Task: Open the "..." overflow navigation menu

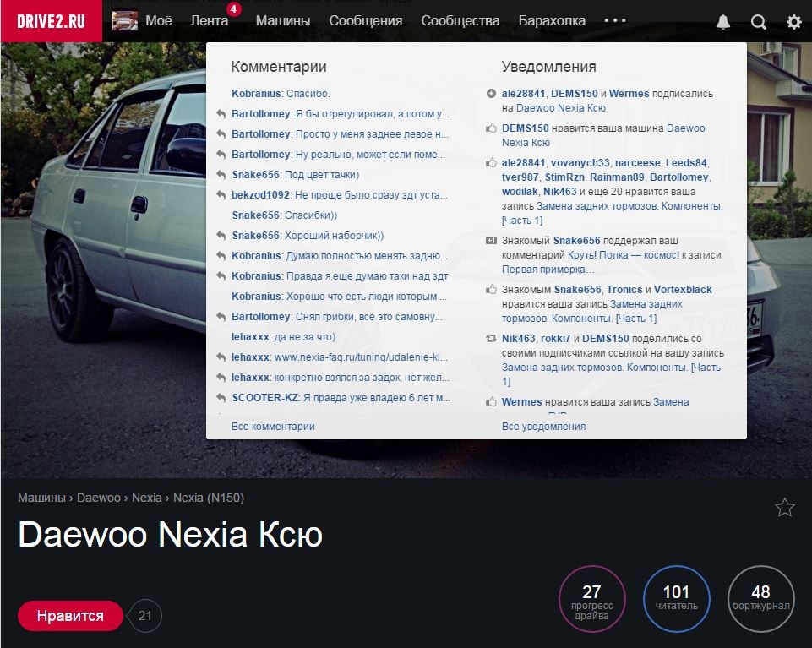Action: click(614, 21)
